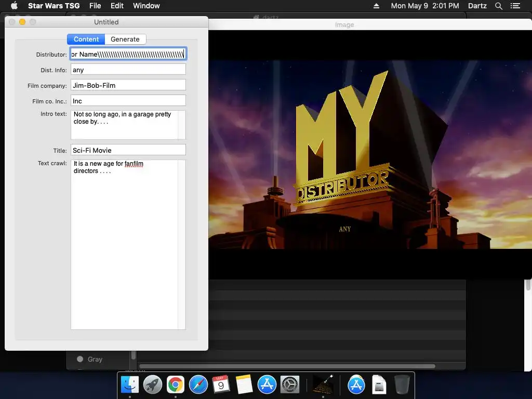Viewport: 532px width, 399px height.
Task: Click the eject icon in menu bar
Action: [376, 6]
